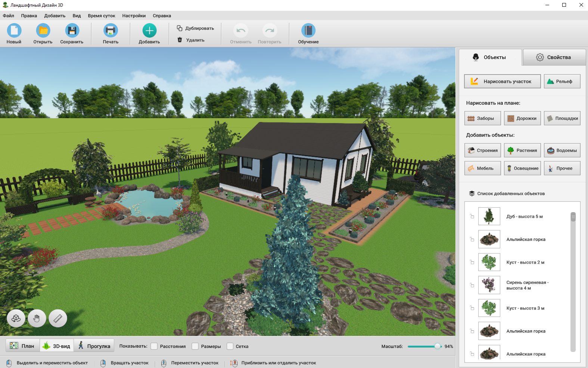The height and width of the screenshot is (368, 588).
Task: Choose Дорожки drawing option
Action: [x=522, y=118]
